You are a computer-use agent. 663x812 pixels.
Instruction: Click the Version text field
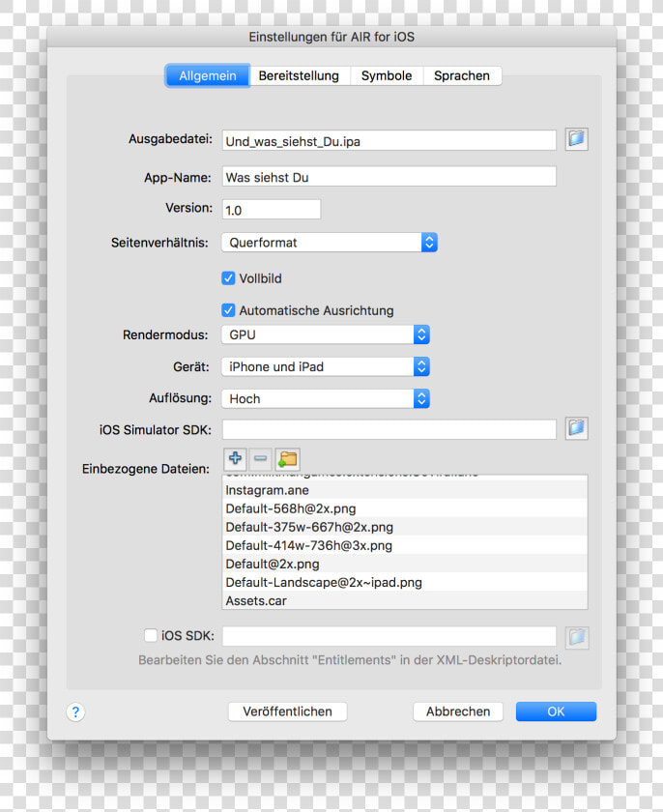[272, 209]
